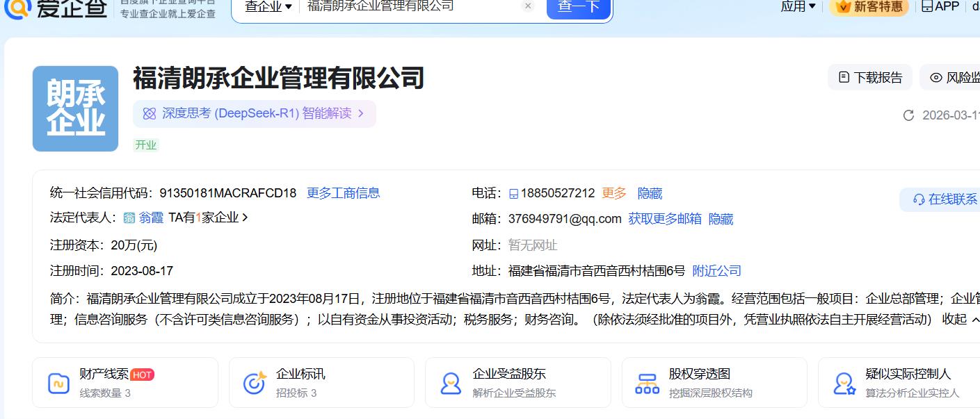Expand TA有1家企业 chevron
The image size is (980, 419).
[245, 217]
